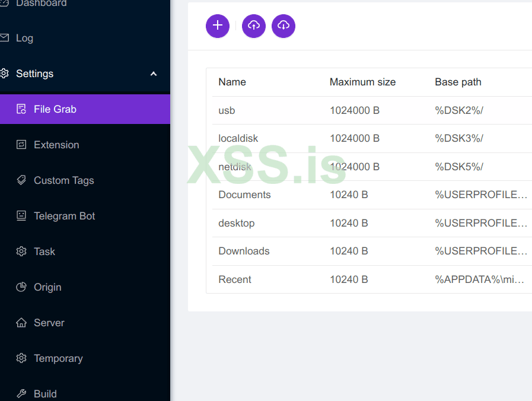Viewport: 532px width, 401px height.
Task: Click the Name column header
Action: [x=232, y=82]
